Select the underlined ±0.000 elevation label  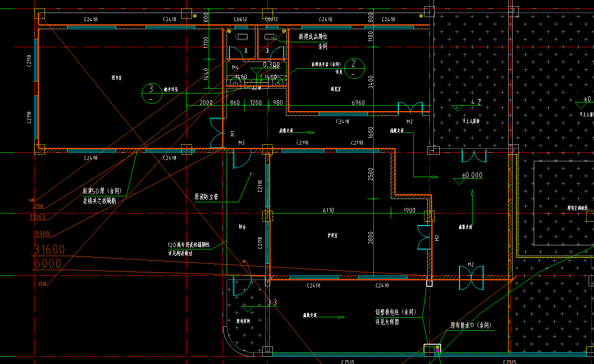point(472,175)
